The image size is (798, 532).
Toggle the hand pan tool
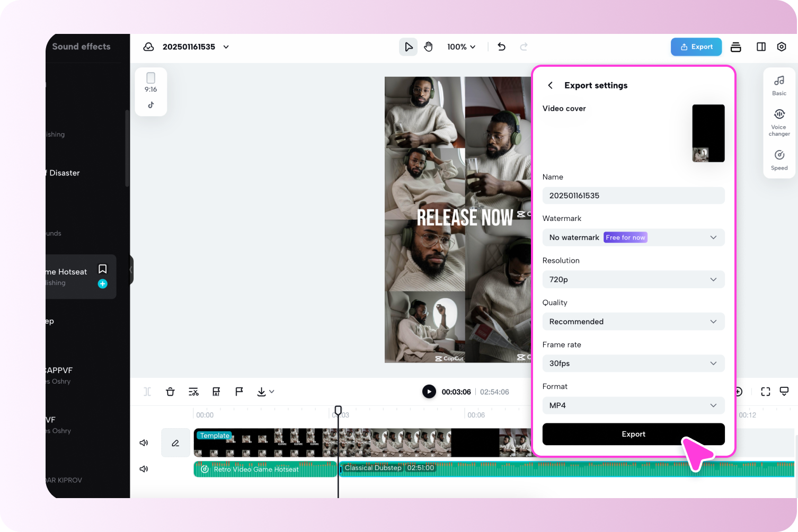coord(428,47)
